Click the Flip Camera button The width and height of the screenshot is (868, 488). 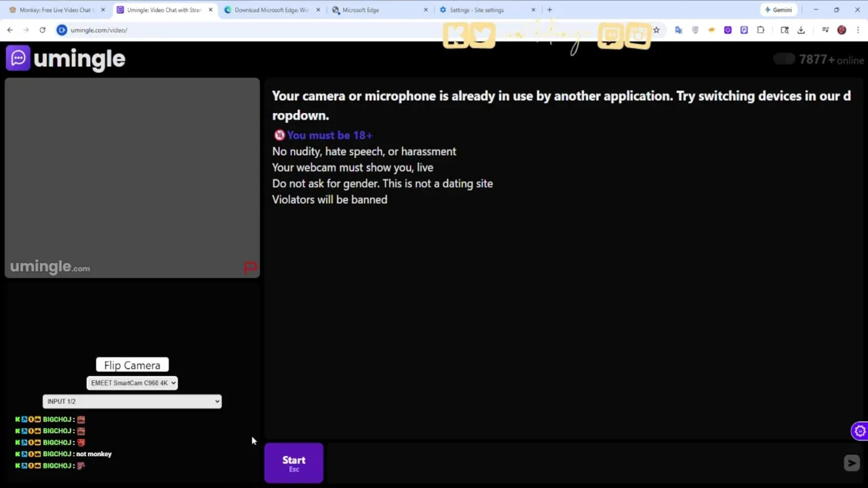point(132,365)
